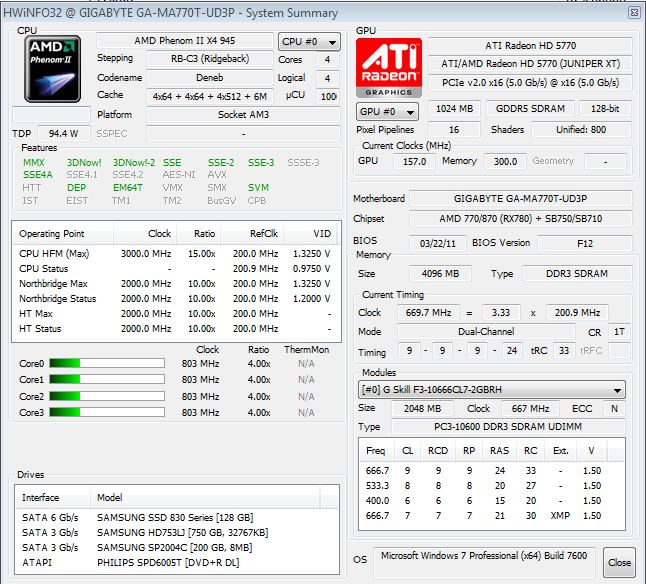Click the 128-bit bus width field

coord(605,109)
